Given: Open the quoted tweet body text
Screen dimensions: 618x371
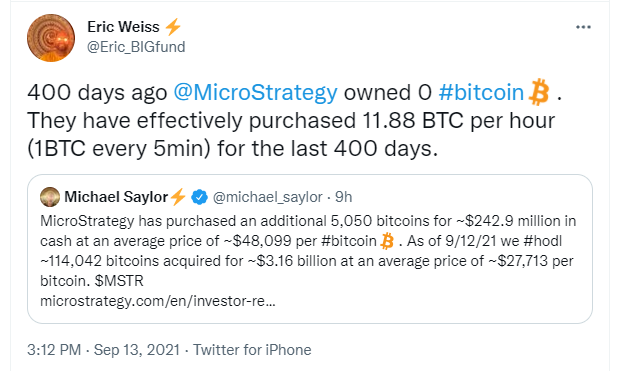Looking at the screenshot, I should (308, 251).
